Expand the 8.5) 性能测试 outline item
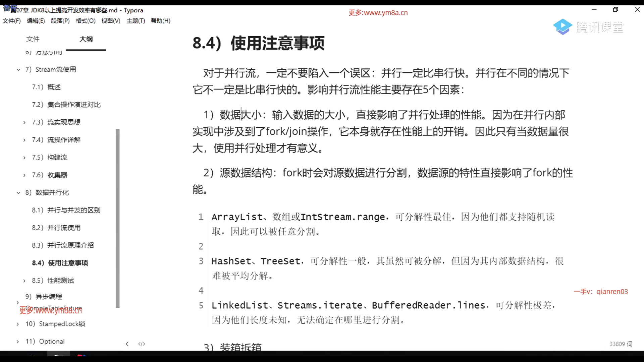Viewport: 644px width, 362px height. [x=24, y=281]
